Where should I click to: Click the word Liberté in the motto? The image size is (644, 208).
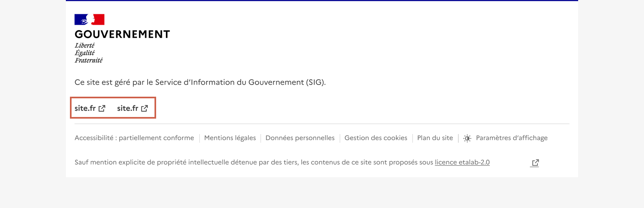point(85,45)
